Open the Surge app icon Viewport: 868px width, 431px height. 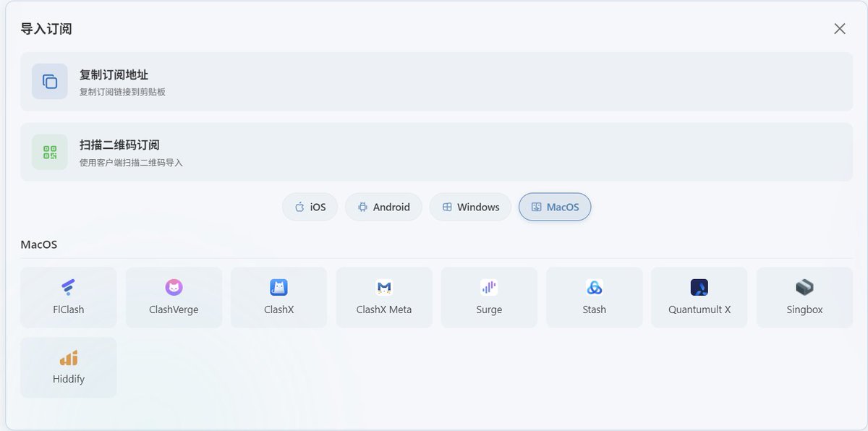pos(489,287)
